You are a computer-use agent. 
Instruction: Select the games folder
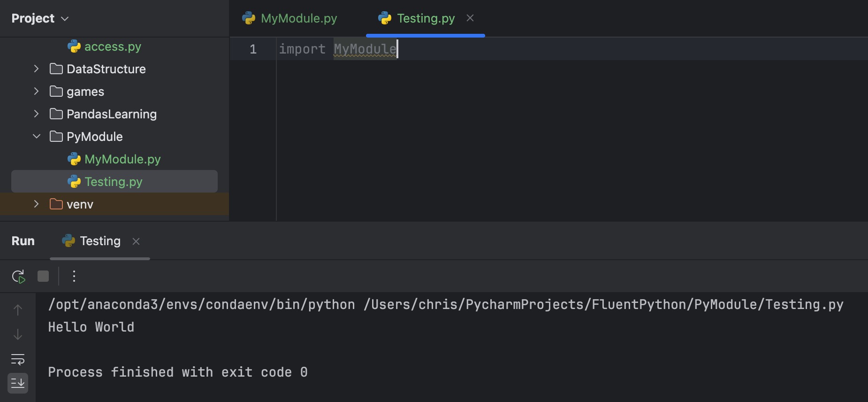85,92
